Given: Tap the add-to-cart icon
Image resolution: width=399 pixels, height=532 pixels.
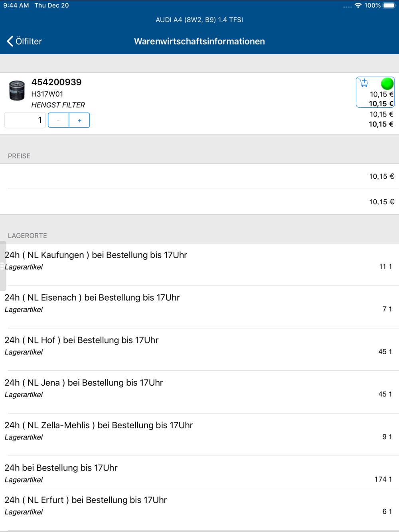Looking at the screenshot, I should tap(363, 83).
